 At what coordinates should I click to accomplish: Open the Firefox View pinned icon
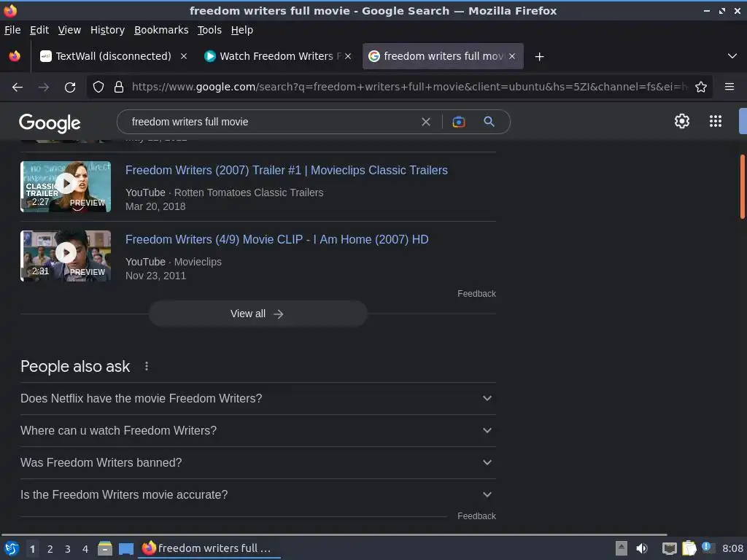(15, 56)
